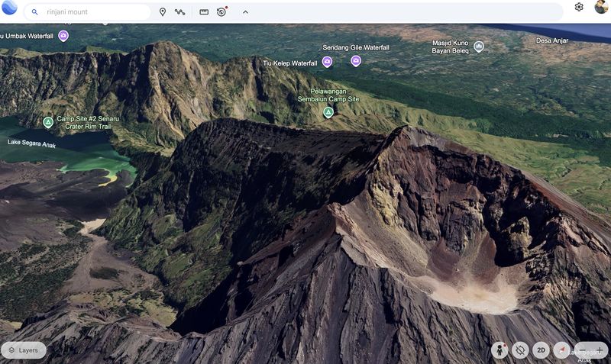The width and height of the screenshot is (611, 364).
Task: Select the Draw path or polygon tool
Action: pos(179,12)
